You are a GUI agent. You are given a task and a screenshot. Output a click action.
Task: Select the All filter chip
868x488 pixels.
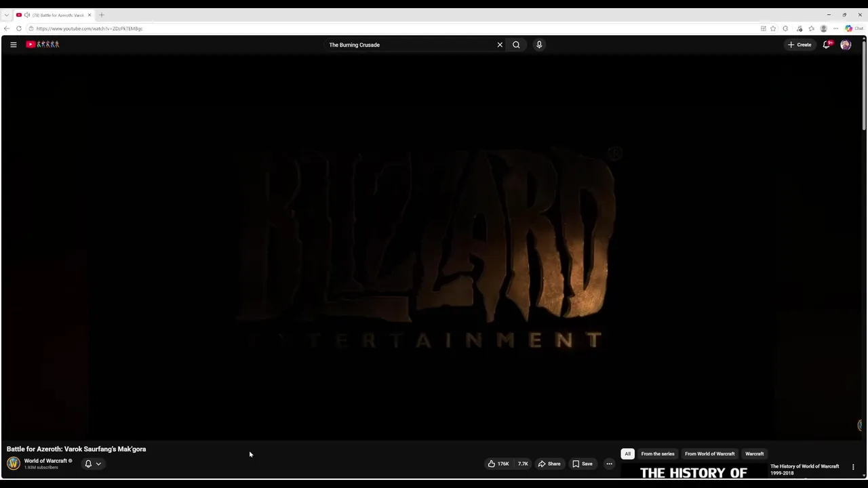click(627, 454)
